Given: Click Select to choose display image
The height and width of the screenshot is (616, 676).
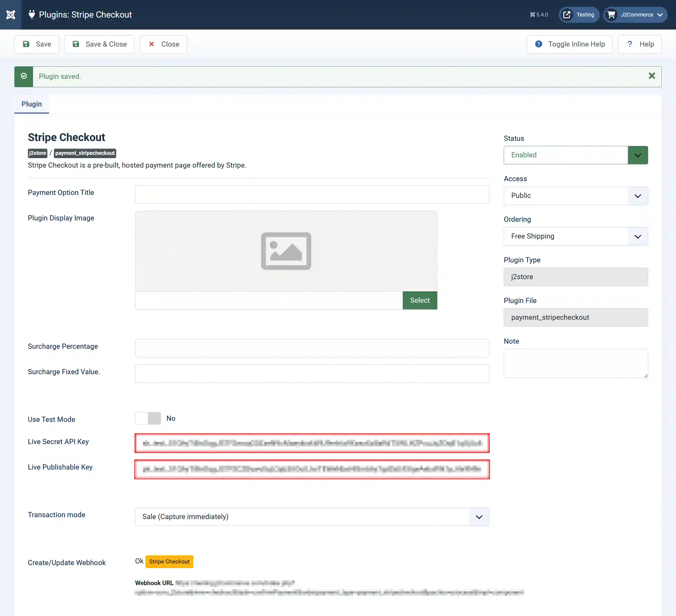Looking at the screenshot, I should (x=420, y=300).
